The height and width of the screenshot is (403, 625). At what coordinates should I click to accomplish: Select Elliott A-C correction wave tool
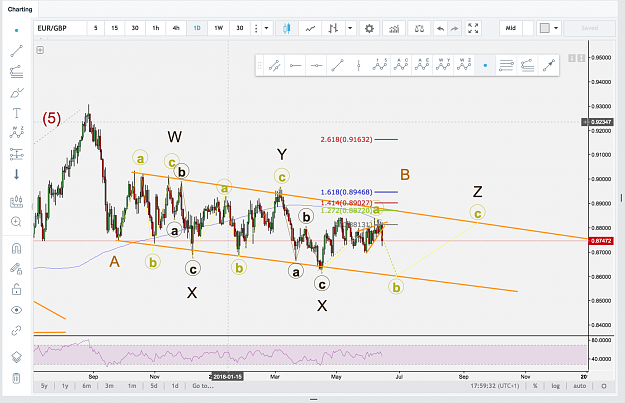pos(401,65)
